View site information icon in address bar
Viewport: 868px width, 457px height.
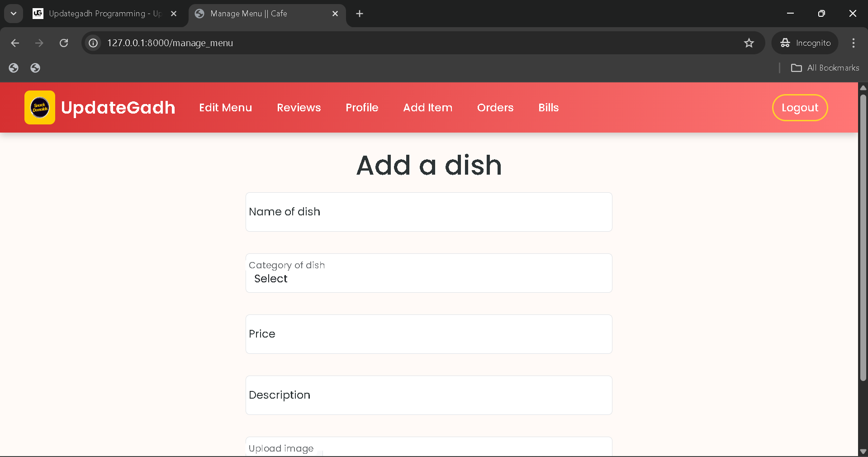coord(93,43)
